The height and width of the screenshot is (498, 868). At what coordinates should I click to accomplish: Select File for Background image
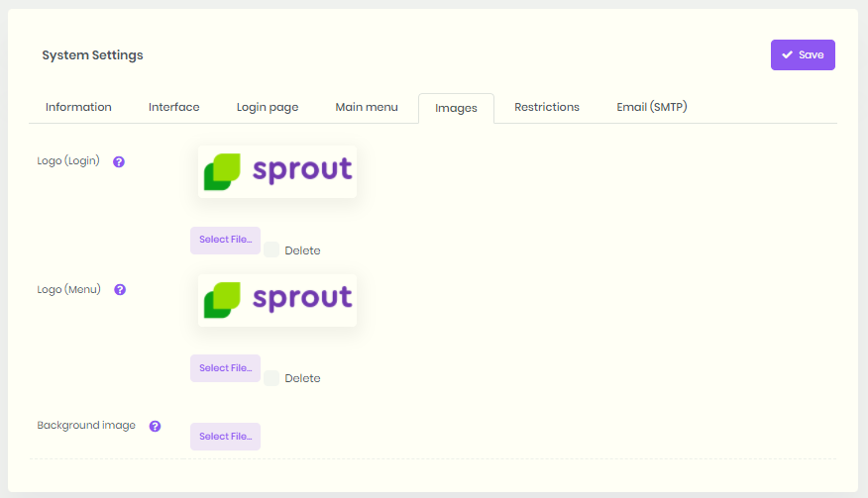pyautogui.click(x=225, y=437)
